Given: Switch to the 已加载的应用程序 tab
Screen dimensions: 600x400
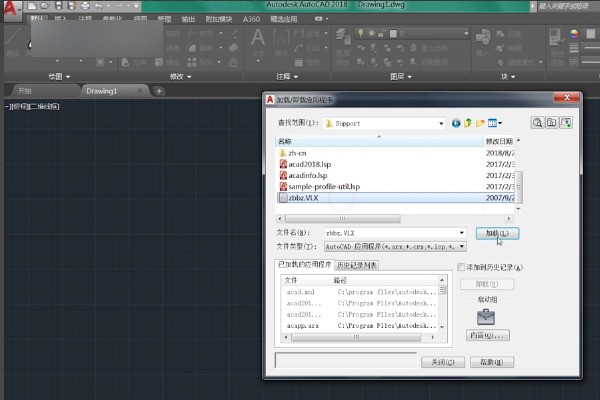Looking at the screenshot, I should [305, 264].
